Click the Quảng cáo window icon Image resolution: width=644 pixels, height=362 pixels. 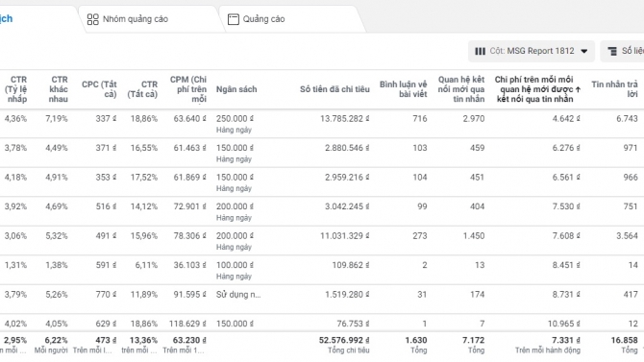[234, 19]
